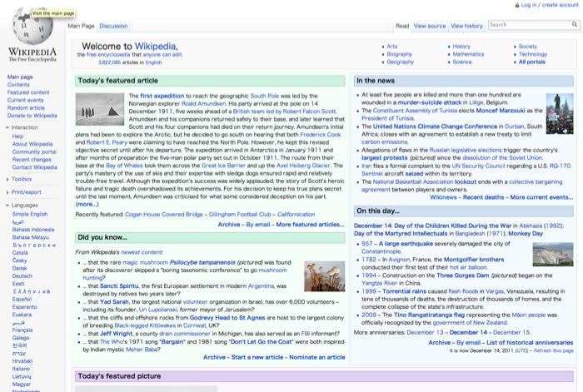Screen dimensions: 583x392
Task: Click the Roald Amundsen article link
Action: point(203,104)
